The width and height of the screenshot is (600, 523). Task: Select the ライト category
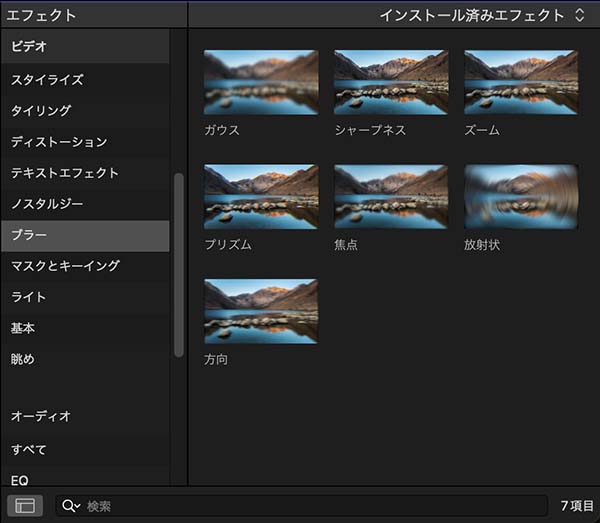(x=85, y=297)
